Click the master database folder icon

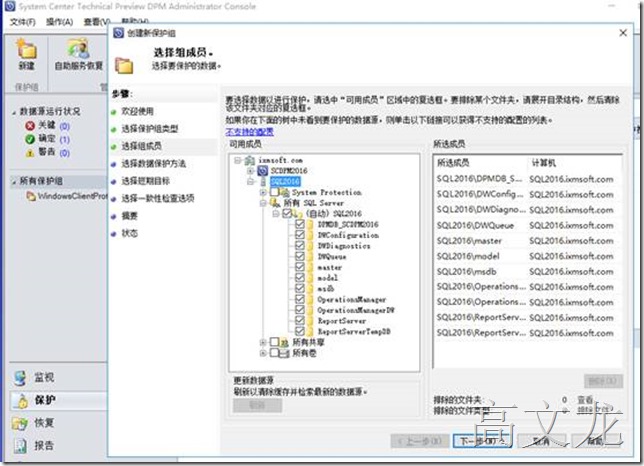pyautogui.click(x=310, y=267)
